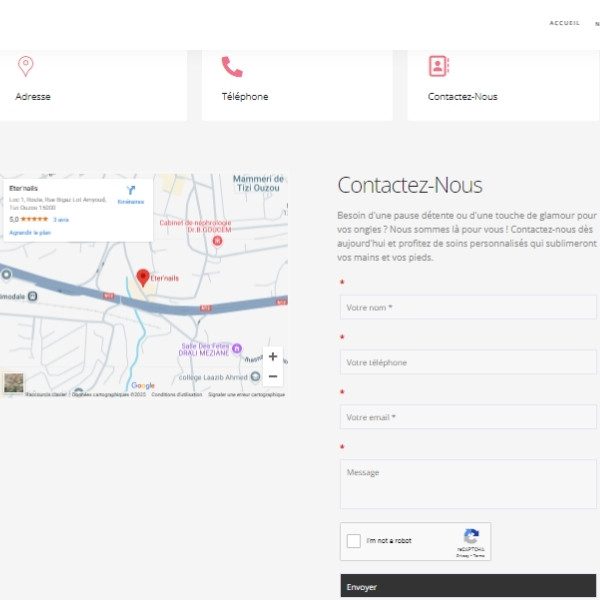
Task: Click the reCAPTCHA logo
Action: click(471, 536)
